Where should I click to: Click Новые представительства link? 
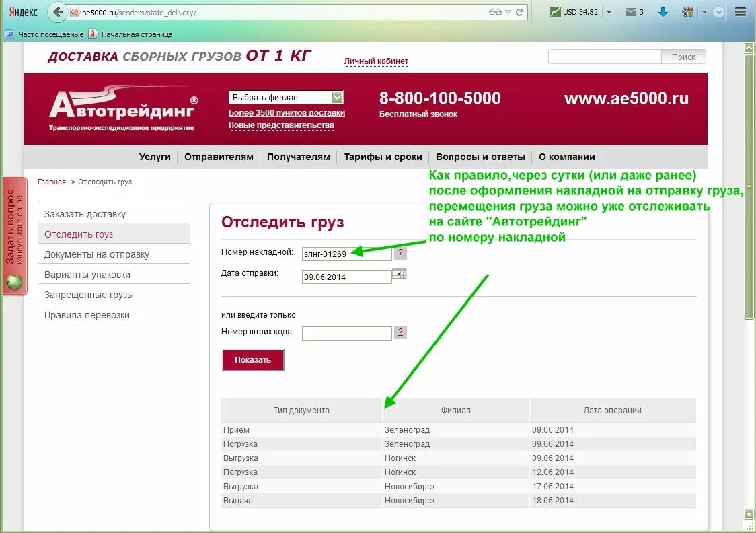[x=281, y=125]
